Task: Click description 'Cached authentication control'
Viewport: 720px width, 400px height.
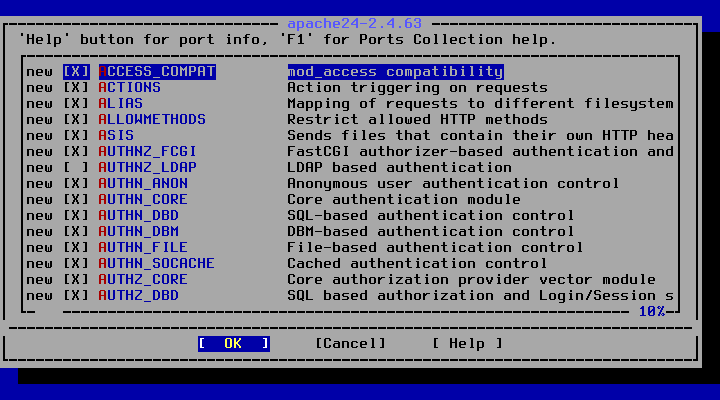Action: 418,264
